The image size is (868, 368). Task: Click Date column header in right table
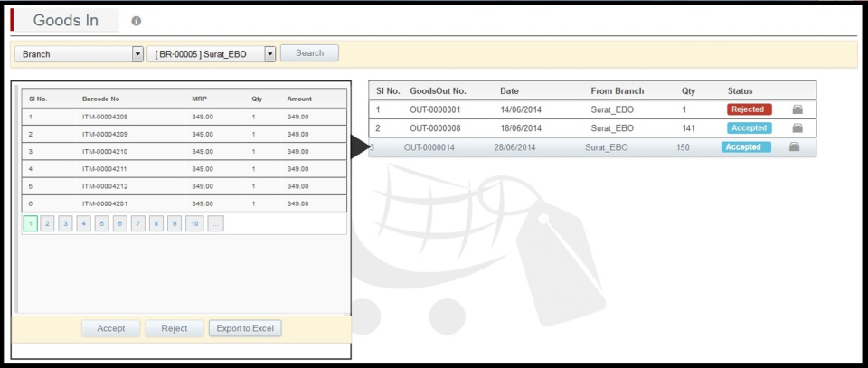(x=509, y=90)
